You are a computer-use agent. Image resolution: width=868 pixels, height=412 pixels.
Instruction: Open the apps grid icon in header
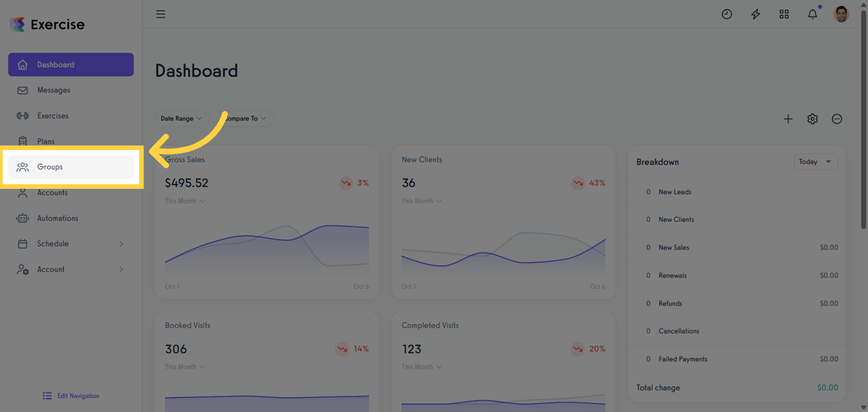[x=783, y=13]
